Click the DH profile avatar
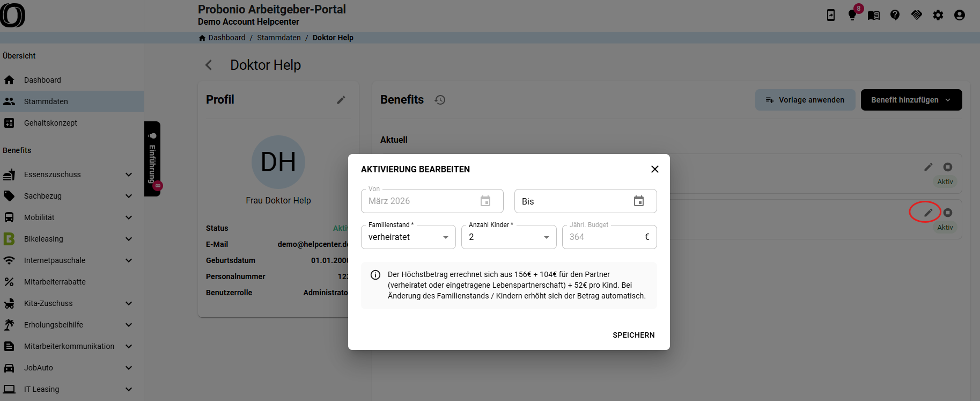 tap(278, 162)
